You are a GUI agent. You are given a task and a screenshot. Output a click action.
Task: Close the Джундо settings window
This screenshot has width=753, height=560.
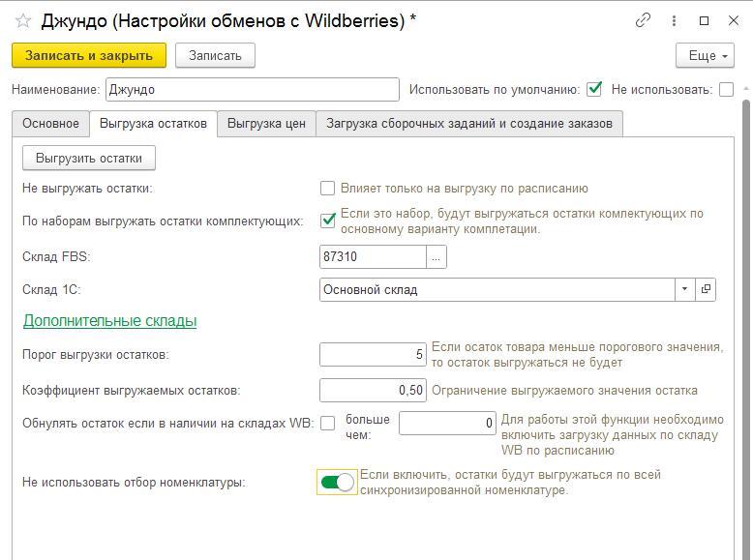pyautogui.click(x=734, y=20)
